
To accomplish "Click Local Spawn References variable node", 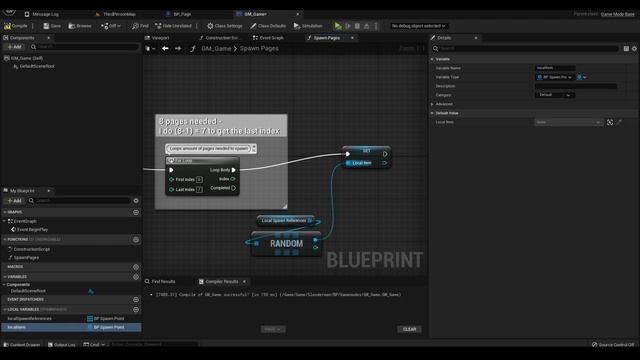I will pos(286,220).
